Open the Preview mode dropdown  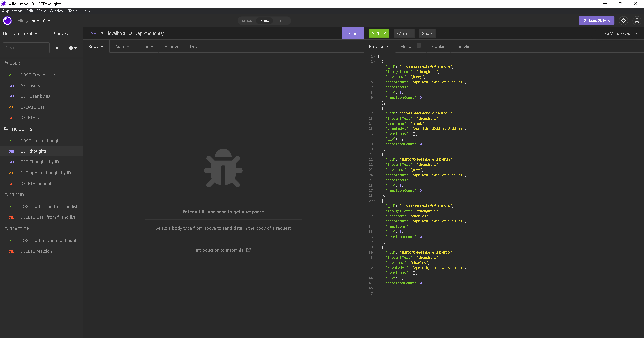coord(378,46)
